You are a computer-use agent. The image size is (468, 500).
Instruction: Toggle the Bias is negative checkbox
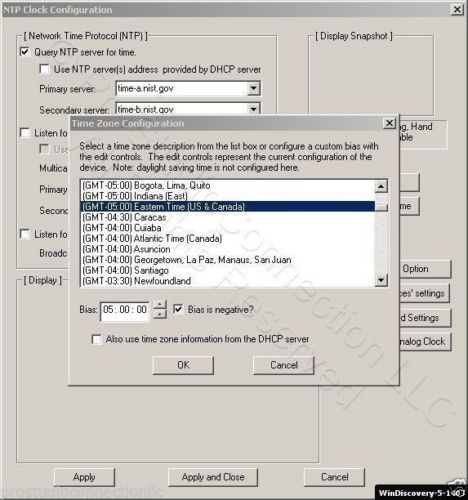pos(178,309)
